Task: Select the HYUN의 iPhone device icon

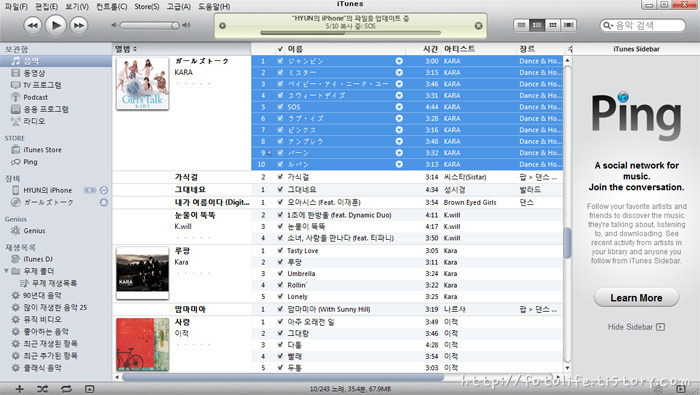Action: click(16, 190)
